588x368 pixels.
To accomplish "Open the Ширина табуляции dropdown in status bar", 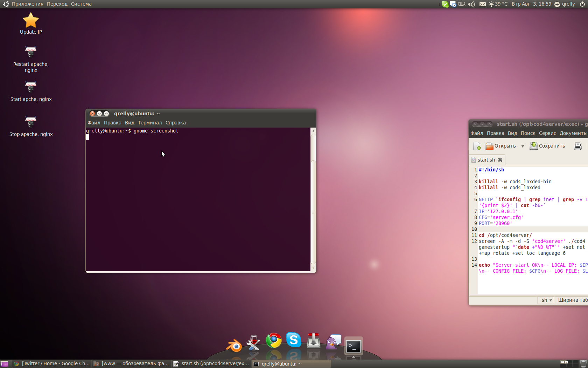I will (573, 300).
